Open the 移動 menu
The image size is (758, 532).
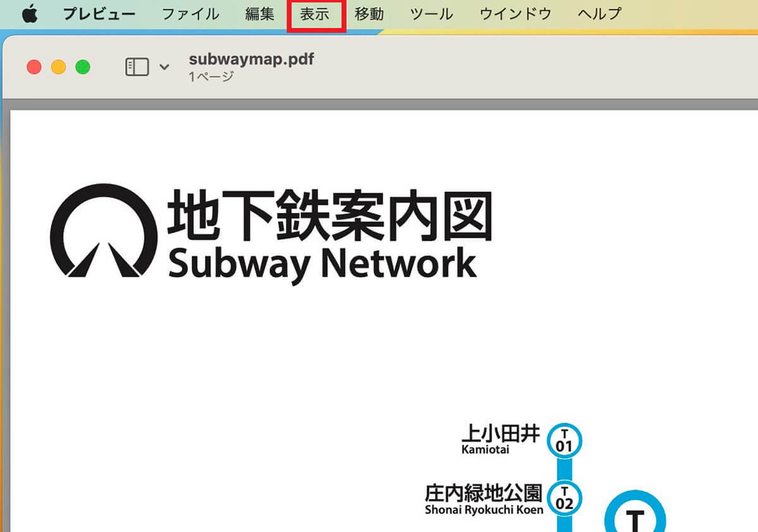click(369, 14)
